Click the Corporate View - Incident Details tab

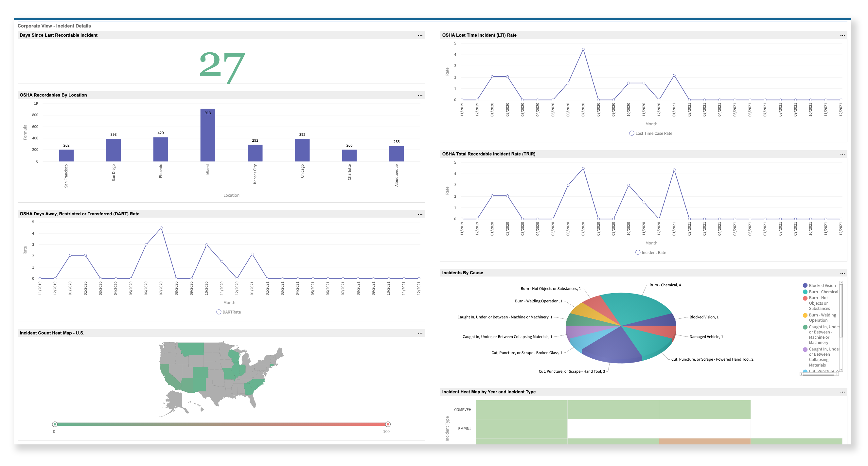(54, 26)
